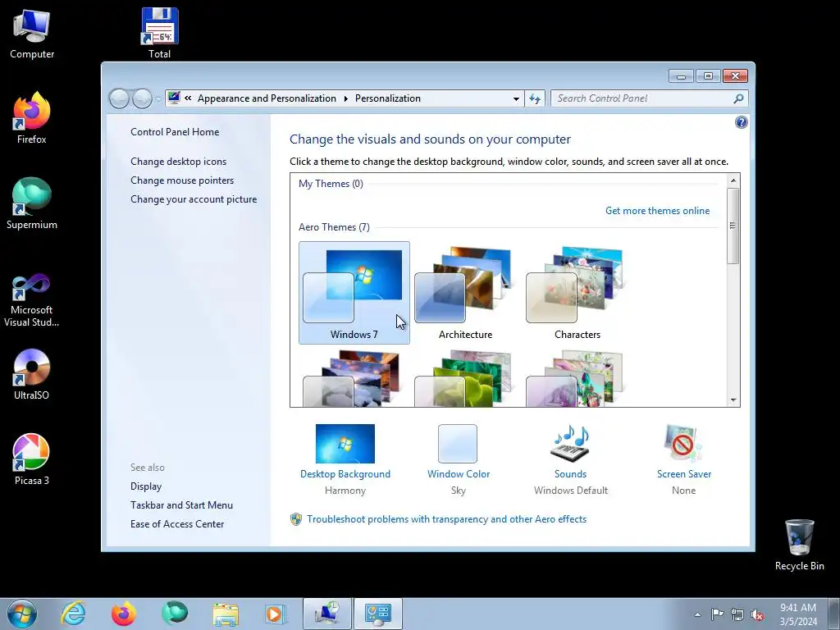Open Change mouse pointers link
Viewport: 840px width, 630px height.
point(182,180)
